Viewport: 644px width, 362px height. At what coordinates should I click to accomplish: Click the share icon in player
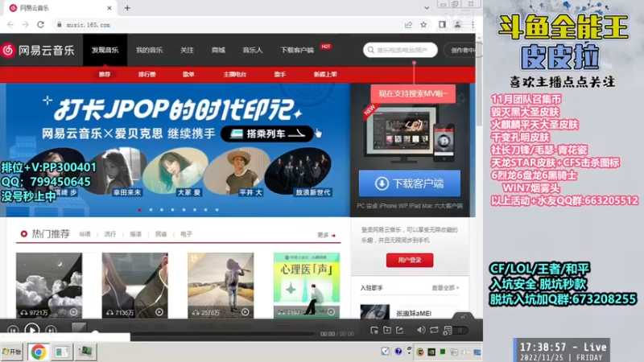pos(399,330)
